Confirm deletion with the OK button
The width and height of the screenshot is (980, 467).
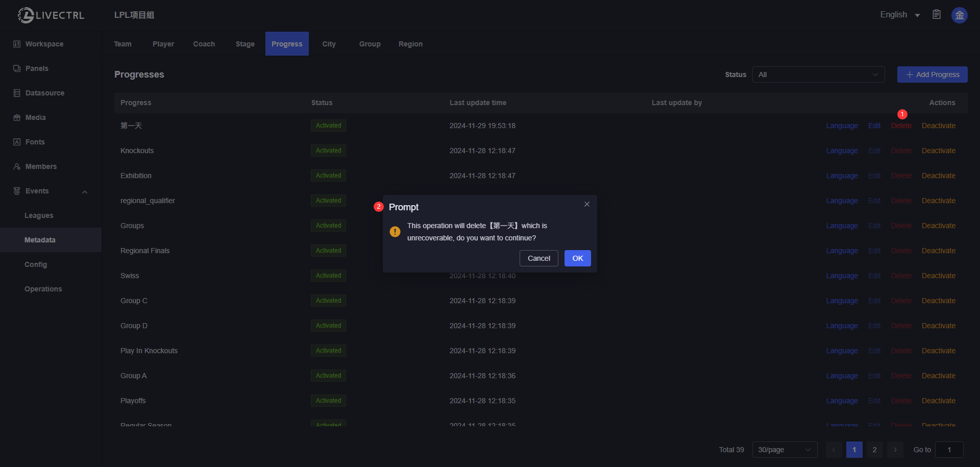coord(577,258)
